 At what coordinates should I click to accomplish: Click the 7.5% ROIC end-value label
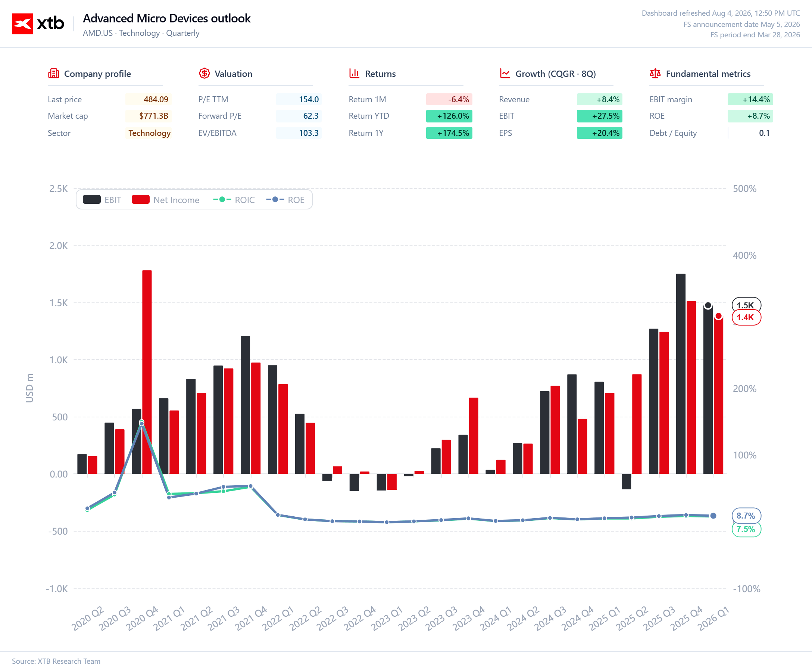746,529
